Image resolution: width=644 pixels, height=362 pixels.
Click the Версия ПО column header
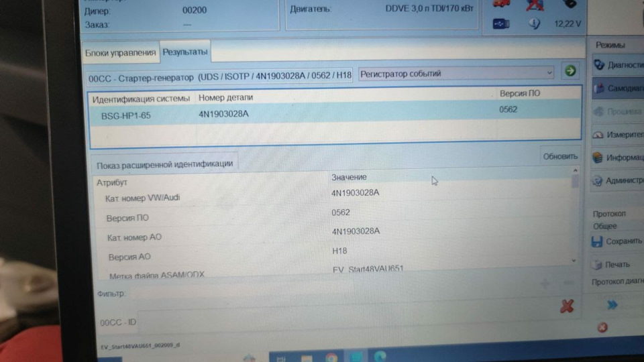point(519,94)
